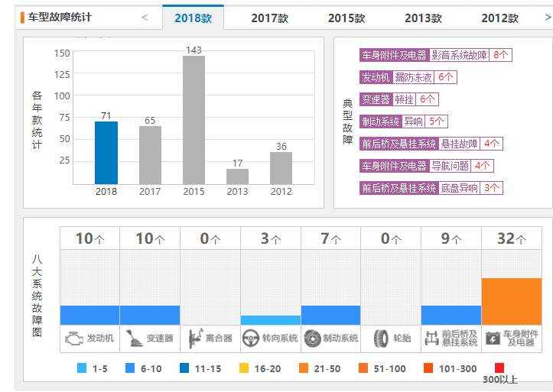The width and height of the screenshot is (553, 392).
Task: Click the gray 2017 bar showing 65
Action: (150, 155)
